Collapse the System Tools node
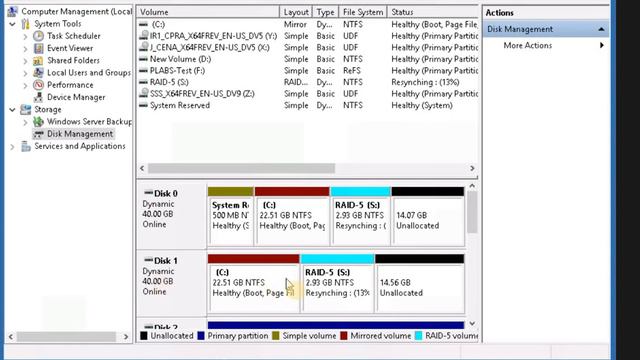This screenshot has height=360, width=640. (x=12, y=24)
